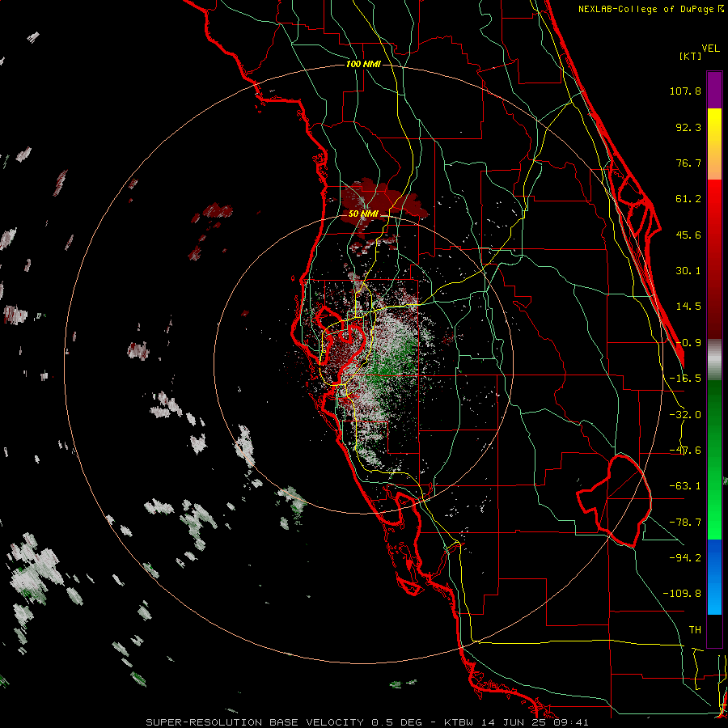Click the purple segment of velocity color bar

[x=714, y=90]
